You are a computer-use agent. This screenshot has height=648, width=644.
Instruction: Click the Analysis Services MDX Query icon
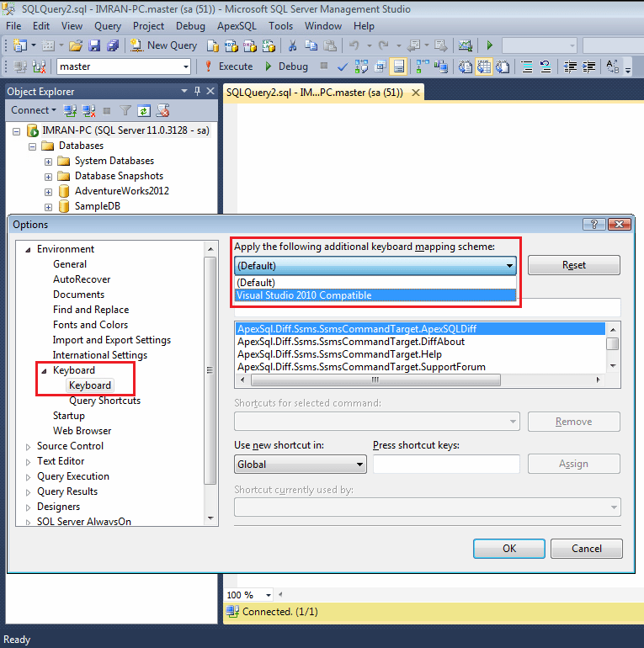(x=231, y=45)
